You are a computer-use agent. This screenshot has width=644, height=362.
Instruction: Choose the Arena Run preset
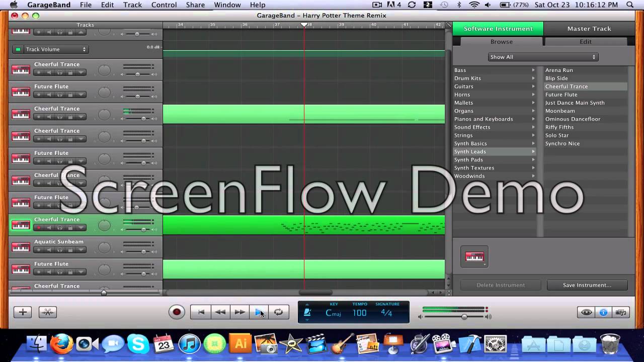click(x=586, y=70)
